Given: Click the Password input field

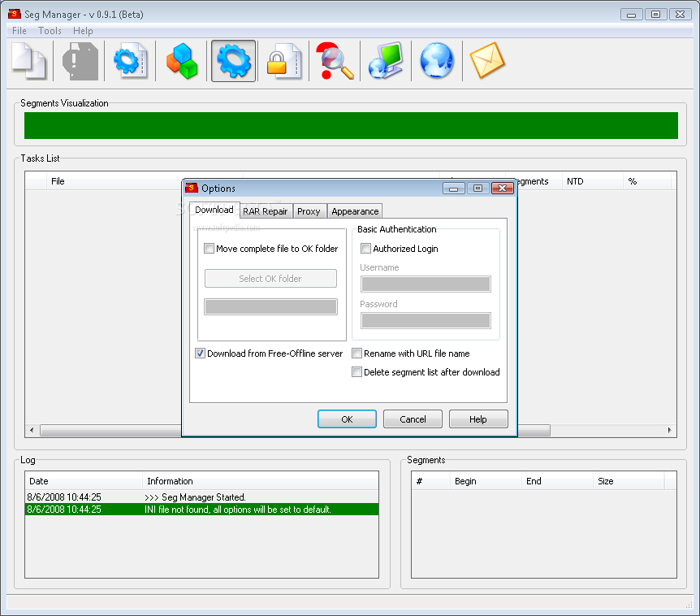Looking at the screenshot, I should point(426,320).
